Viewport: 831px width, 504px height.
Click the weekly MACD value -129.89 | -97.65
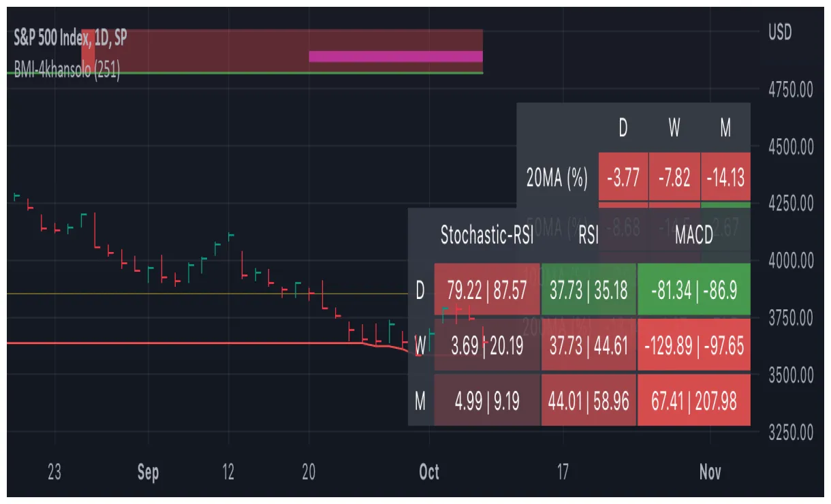pos(693,345)
